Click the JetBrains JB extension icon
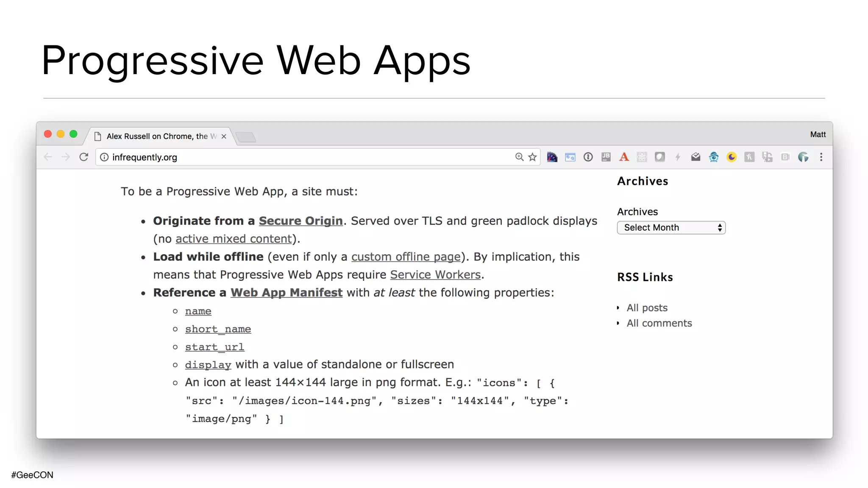This screenshot has height=488, width=868. [x=606, y=157]
